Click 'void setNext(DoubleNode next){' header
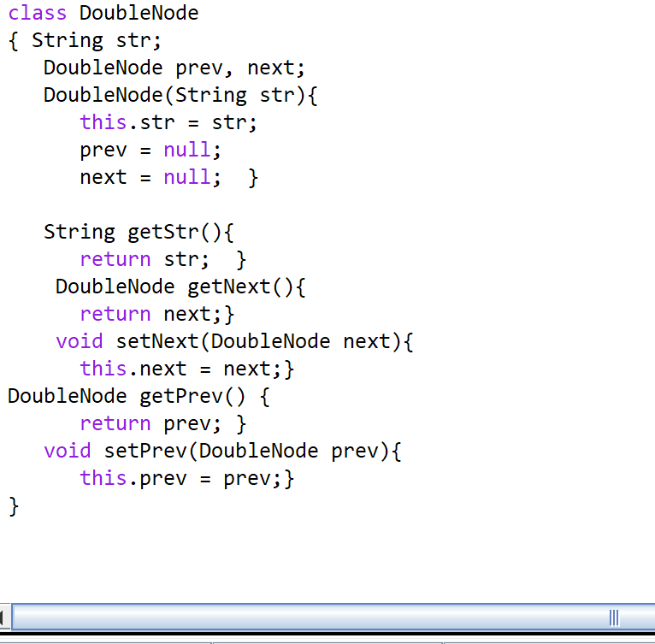655x644 pixels. (234, 342)
